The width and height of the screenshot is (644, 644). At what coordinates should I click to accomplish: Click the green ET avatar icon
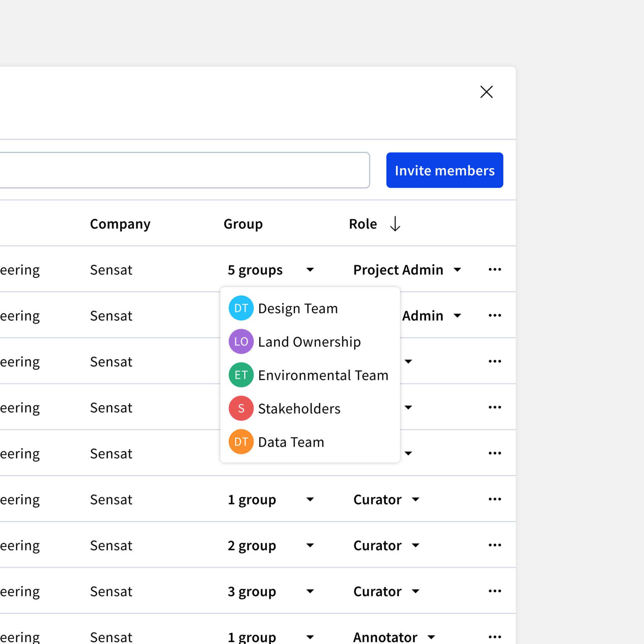pos(241,375)
